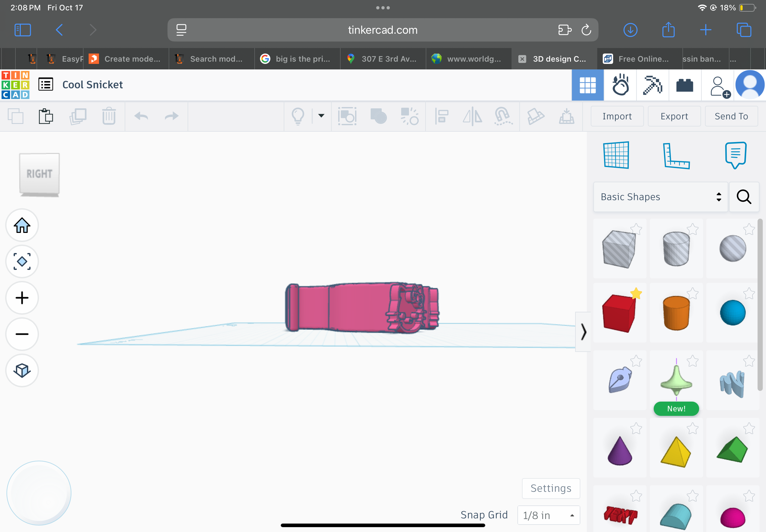Star the orange Cylinder shape
766x532 pixels.
coord(693,294)
